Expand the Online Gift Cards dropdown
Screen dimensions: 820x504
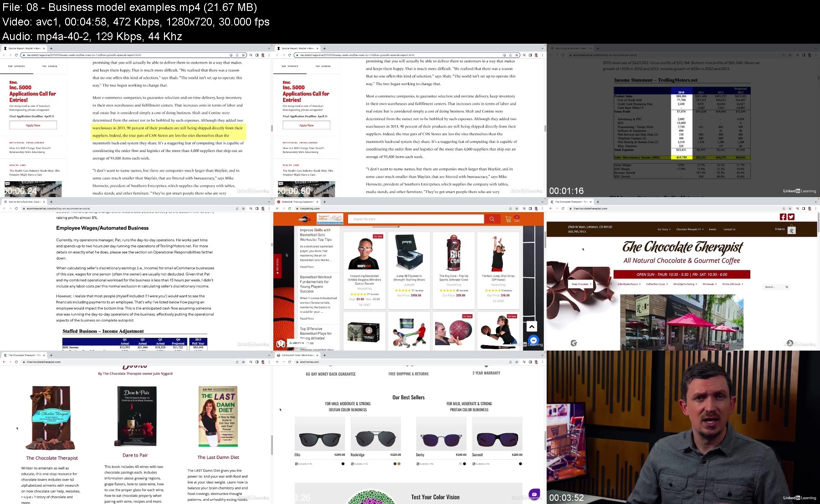click(x=733, y=284)
